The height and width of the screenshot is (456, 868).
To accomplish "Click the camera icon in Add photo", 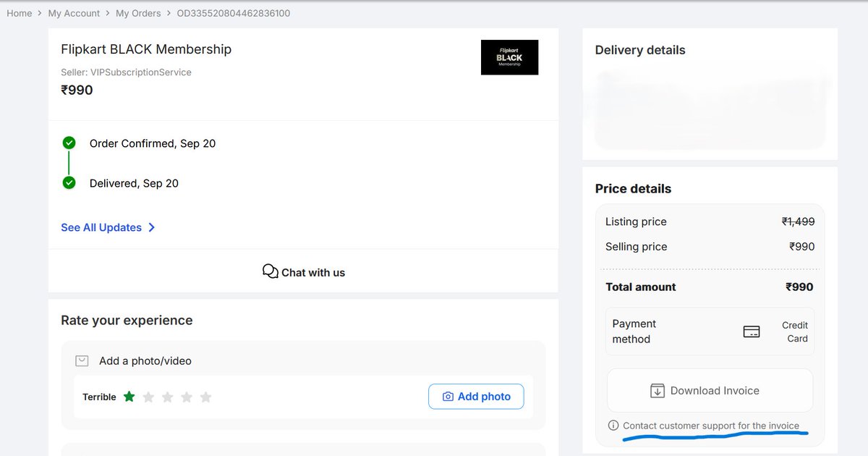I will coord(448,397).
